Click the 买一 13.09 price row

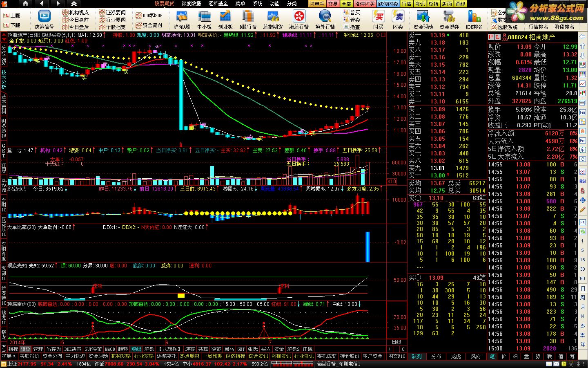pyautogui.click(x=447, y=109)
